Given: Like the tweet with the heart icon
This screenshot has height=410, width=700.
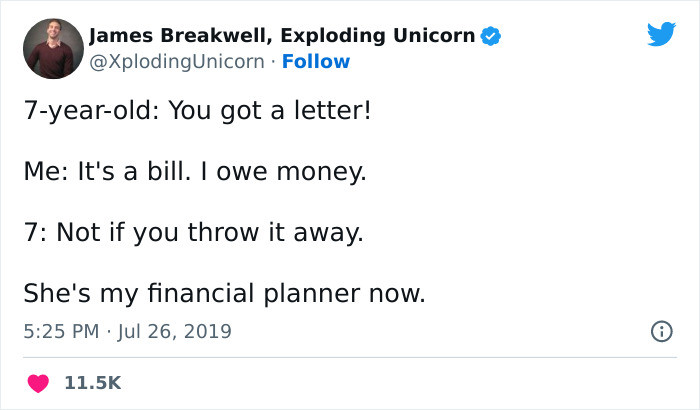Looking at the screenshot, I should click(x=39, y=383).
